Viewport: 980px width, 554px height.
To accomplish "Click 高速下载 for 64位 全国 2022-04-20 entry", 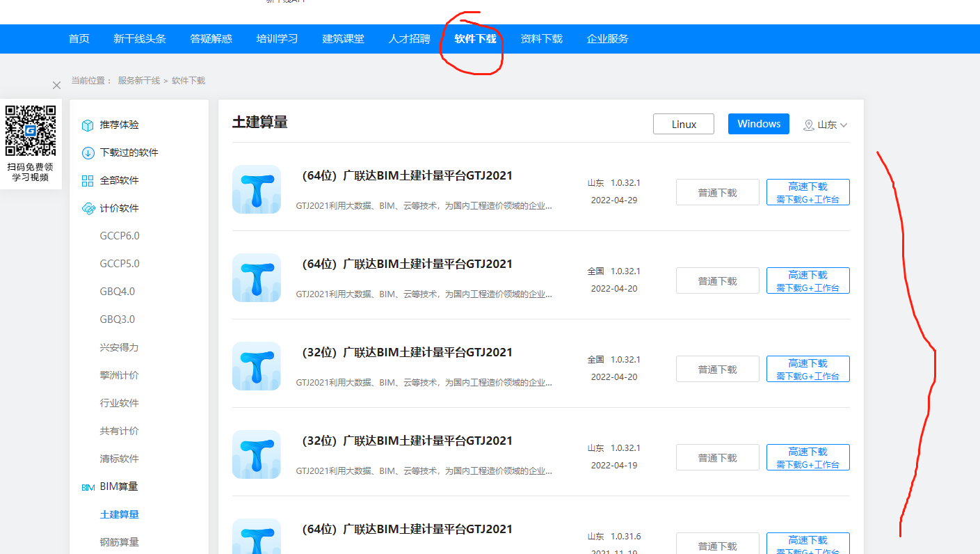I will [808, 280].
